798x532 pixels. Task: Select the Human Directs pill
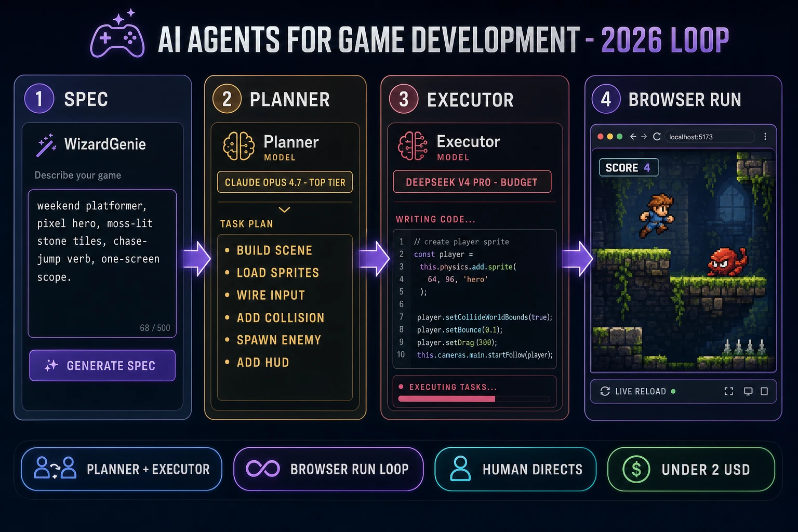pos(515,469)
